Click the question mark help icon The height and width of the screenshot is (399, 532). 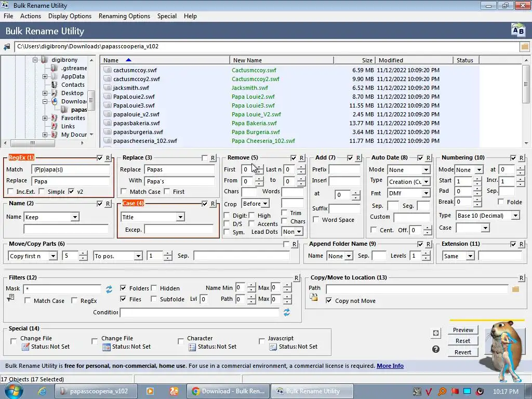[x=436, y=349]
